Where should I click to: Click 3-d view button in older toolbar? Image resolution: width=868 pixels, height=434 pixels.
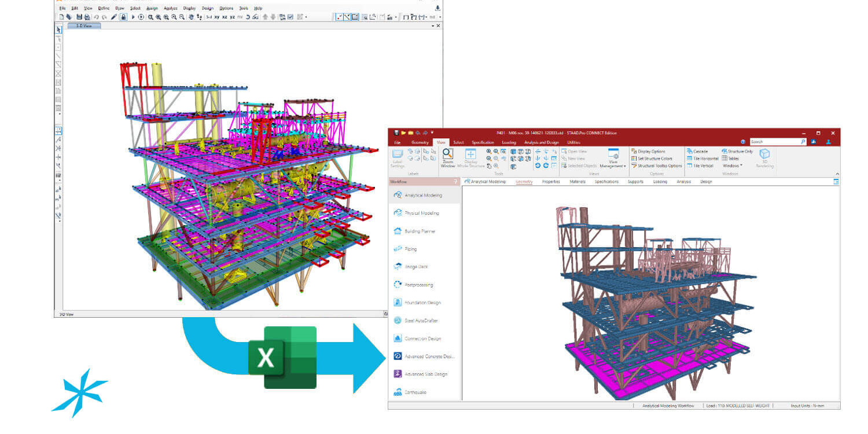(208, 17)
